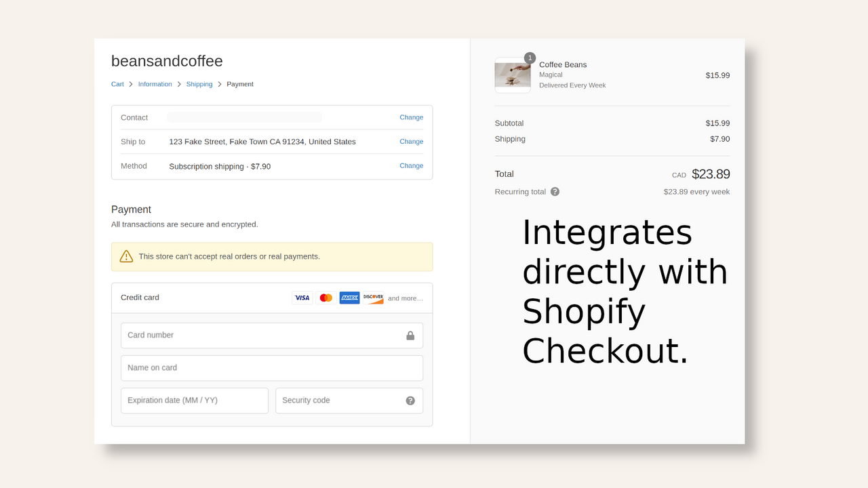Image resolution: width=868 pixels, height=488 pixels.
Task: Click the 'Recurring total' label
Action: 520,192
